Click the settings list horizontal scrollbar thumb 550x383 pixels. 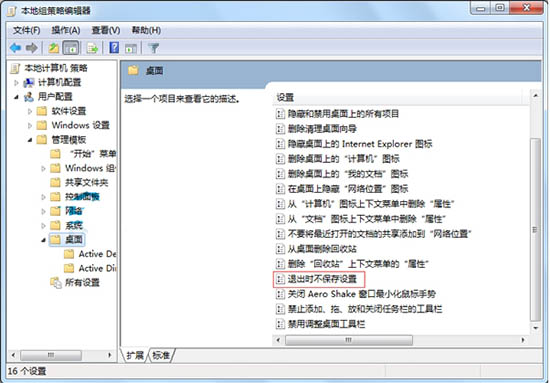click(x=349, y=340)
